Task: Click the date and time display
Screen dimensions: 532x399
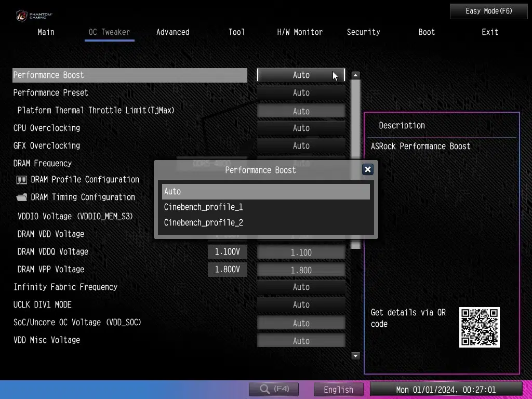Action: 446,390
